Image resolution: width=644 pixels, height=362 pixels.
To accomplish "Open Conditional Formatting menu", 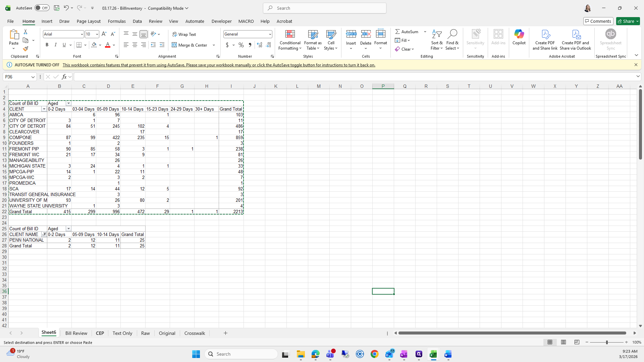I will pos(290,40).
